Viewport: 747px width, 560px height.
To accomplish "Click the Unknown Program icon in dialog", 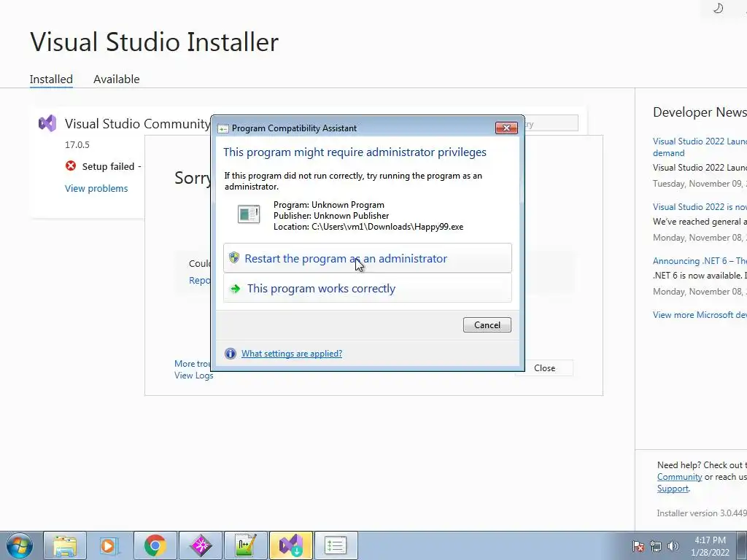I will (249, 214).
